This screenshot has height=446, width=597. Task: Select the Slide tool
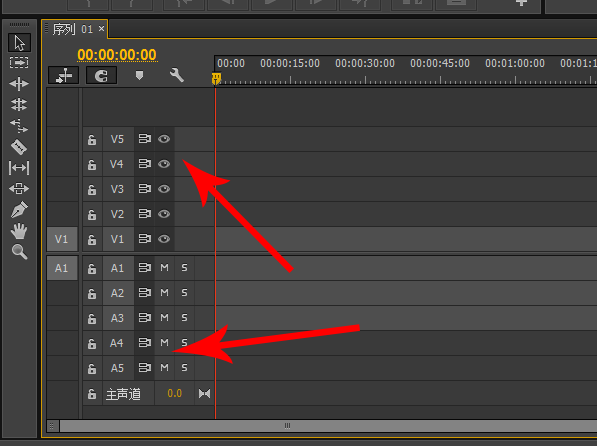click(19, 189)
